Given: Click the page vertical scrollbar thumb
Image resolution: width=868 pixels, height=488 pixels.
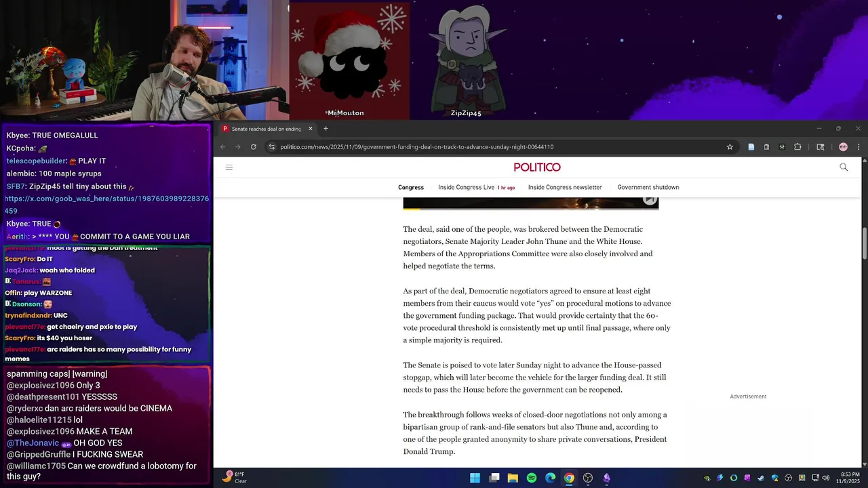Looking at the screenshot, I should [865, 244].
